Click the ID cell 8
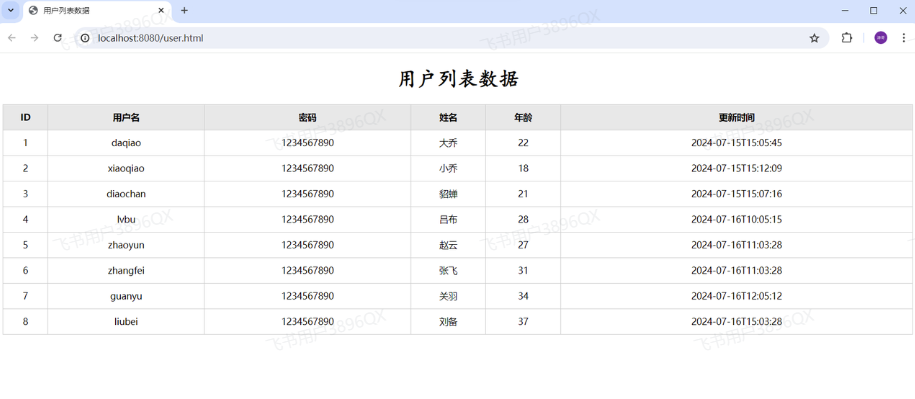This screenshot has width=915, height=399. tap(25, 322)
